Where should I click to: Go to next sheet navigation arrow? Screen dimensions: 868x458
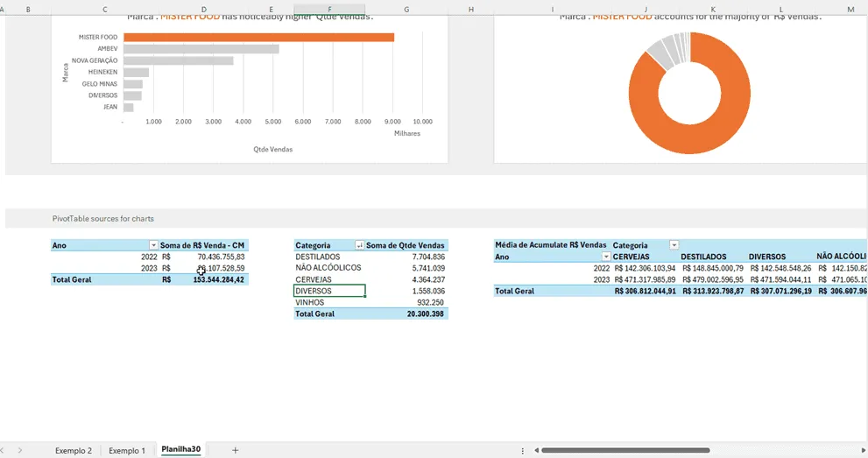20,450
